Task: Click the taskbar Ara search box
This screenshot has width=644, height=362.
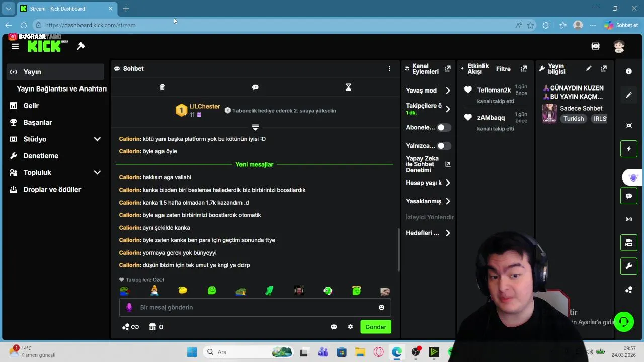Action: [248, 352]
